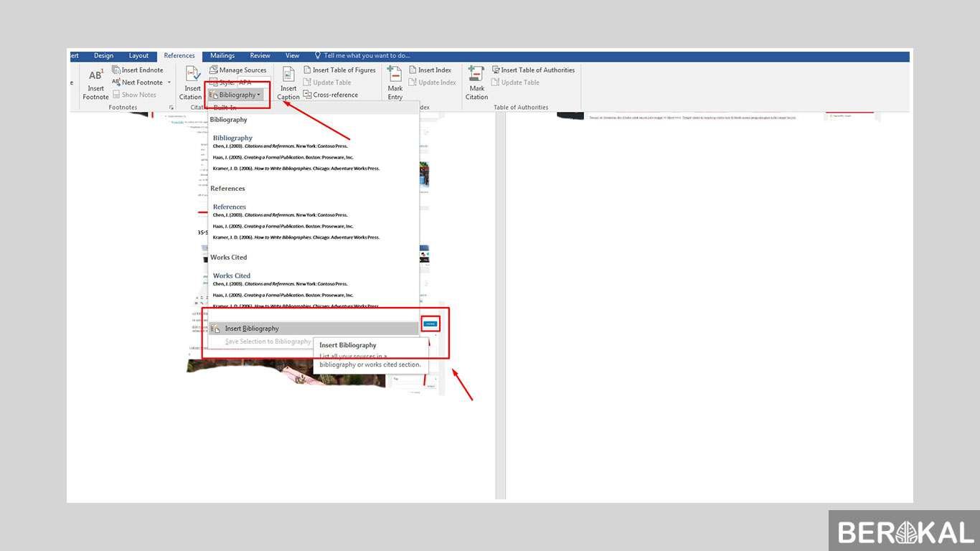The height and width of the screenshot is (551, 980).
Task: Click Update Index
Action: (432, 82)
